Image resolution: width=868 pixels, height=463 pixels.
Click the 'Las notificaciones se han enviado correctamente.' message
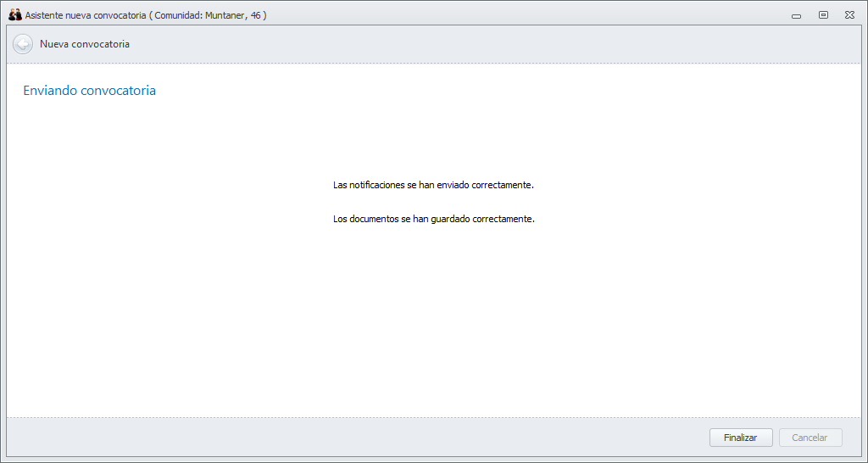click(x=433, y=185)
